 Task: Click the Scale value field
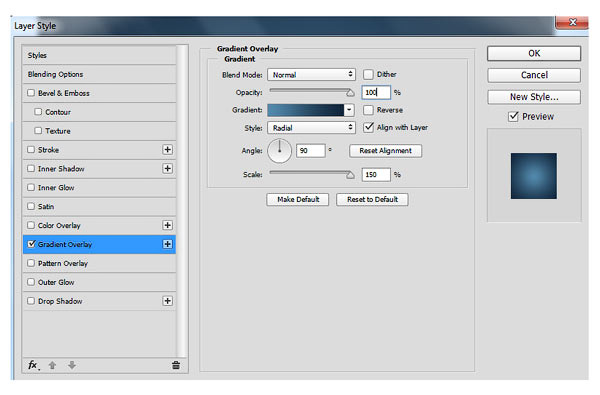[x=376, y=175]
